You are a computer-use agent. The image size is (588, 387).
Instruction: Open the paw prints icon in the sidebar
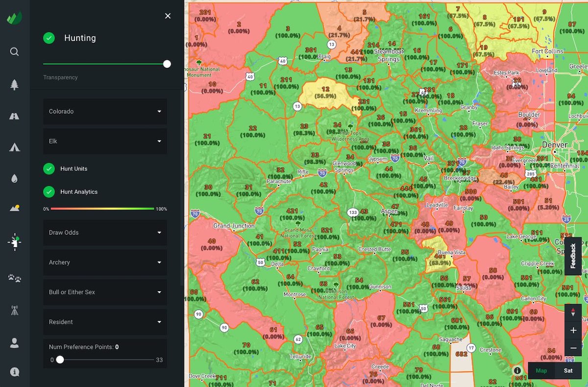click(14, 278)
